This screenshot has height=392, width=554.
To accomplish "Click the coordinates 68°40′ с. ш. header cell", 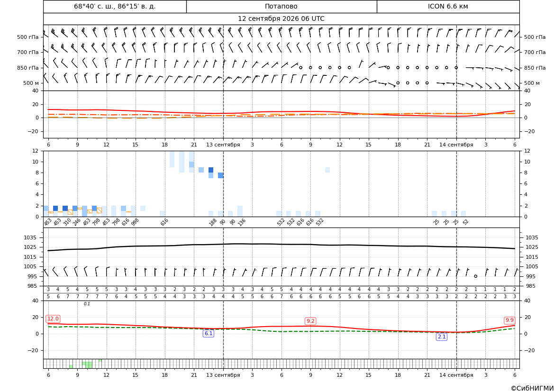I will [x=115, y=6].
